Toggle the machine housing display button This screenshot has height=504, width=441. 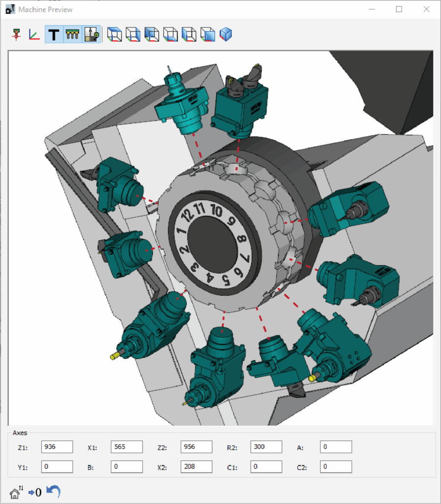click(x=92, y=34)
